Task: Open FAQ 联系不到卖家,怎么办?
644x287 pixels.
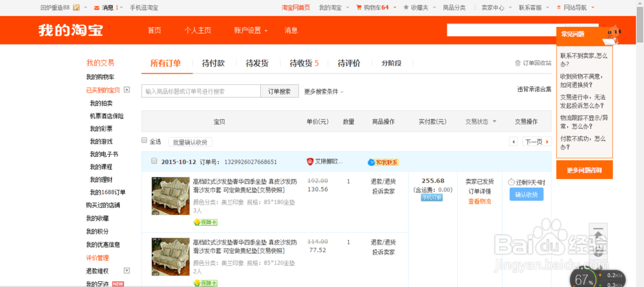Action: pos(584,60)
